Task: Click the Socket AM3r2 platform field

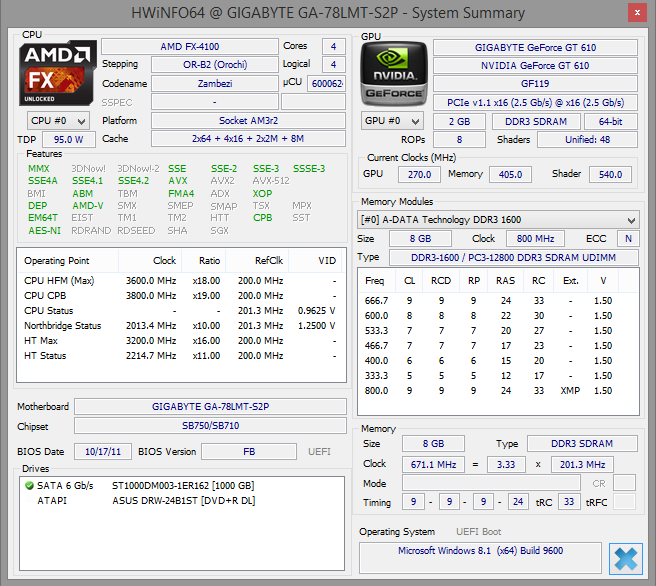Action: [x=248, y=120]
